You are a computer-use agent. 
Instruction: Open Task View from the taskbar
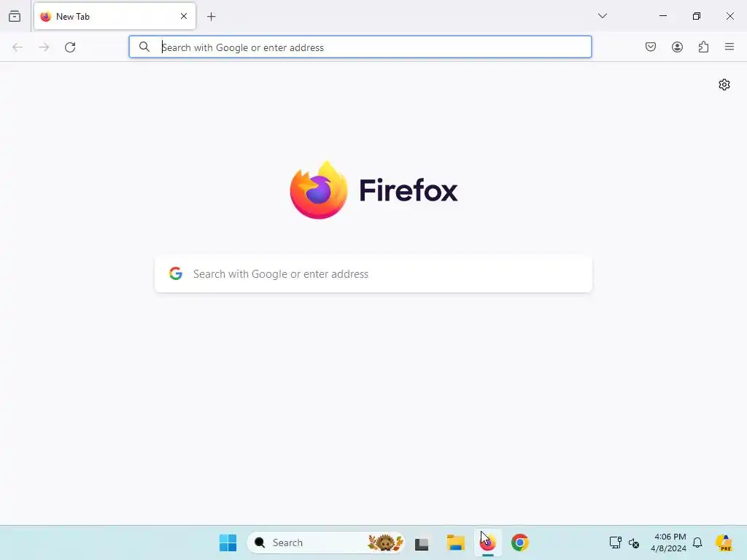[422, 543]
